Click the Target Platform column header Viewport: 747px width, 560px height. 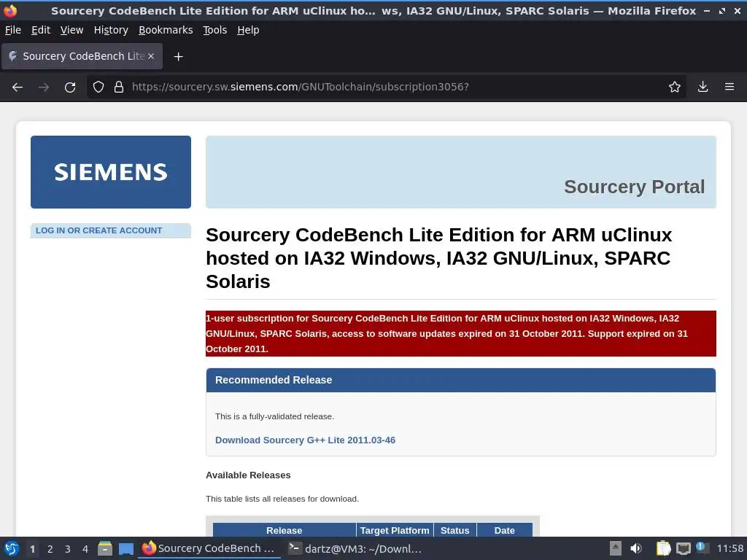pyautogui.click(x=395, y=530)
